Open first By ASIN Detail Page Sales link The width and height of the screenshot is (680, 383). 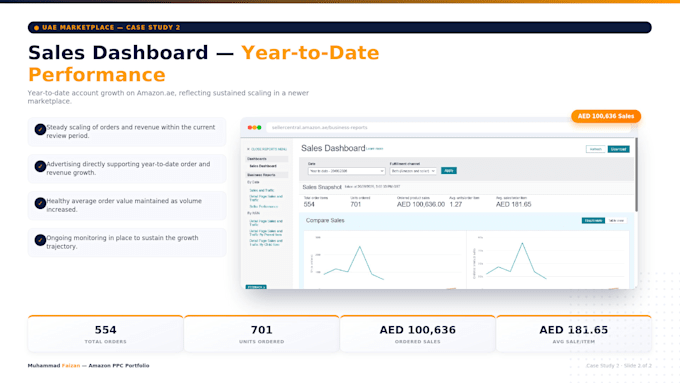point(266,223)
